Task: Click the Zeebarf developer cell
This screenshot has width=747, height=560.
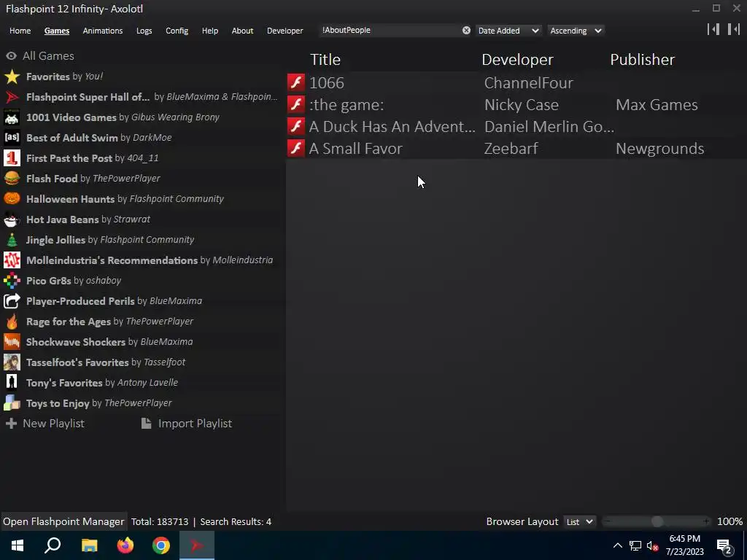Action: tap(511, 149)
